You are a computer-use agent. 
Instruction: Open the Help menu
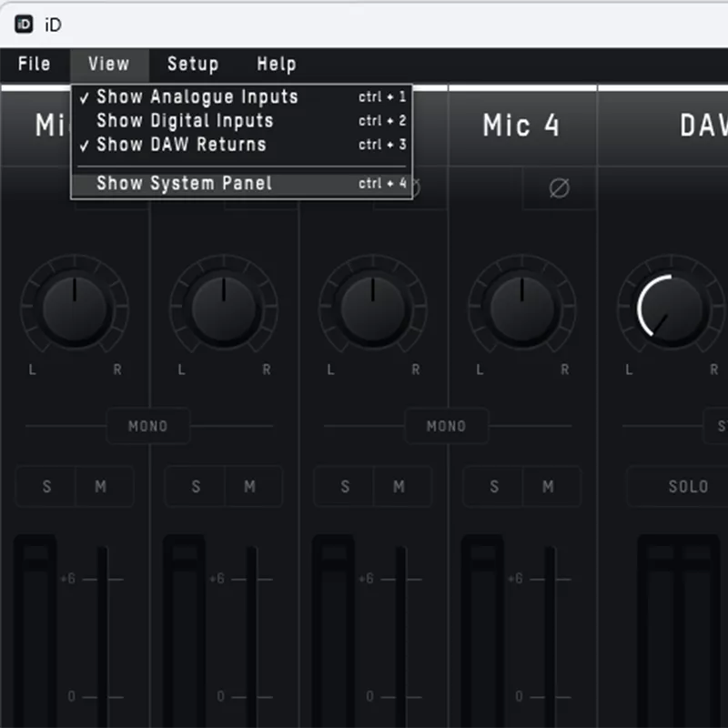(276, 64)
